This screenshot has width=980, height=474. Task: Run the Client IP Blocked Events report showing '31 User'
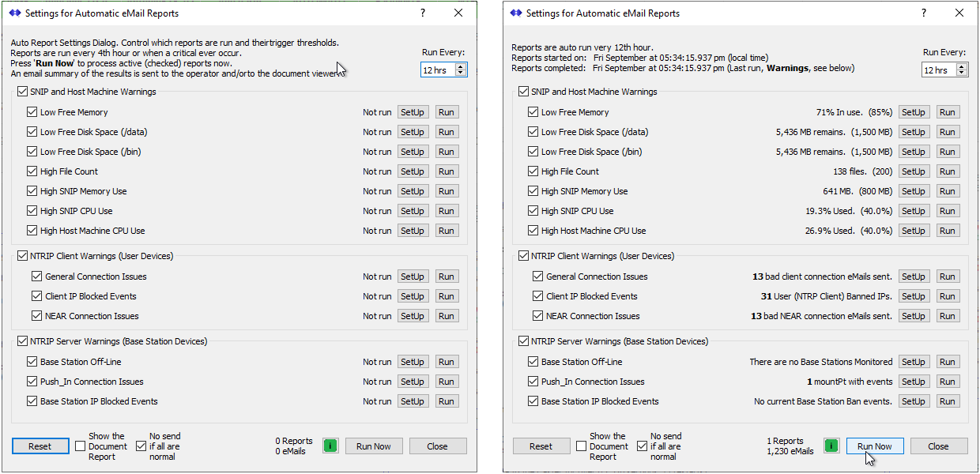(x=948, y=296)
